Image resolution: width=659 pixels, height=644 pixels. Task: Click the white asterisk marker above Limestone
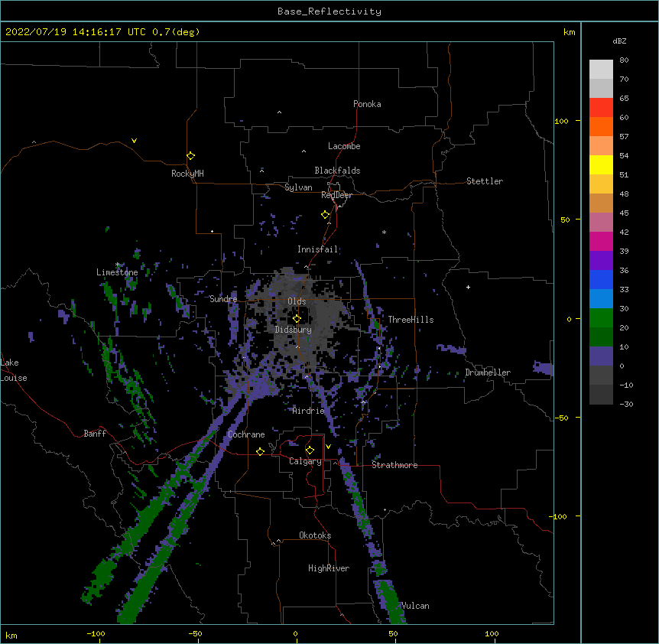(118, 265)
